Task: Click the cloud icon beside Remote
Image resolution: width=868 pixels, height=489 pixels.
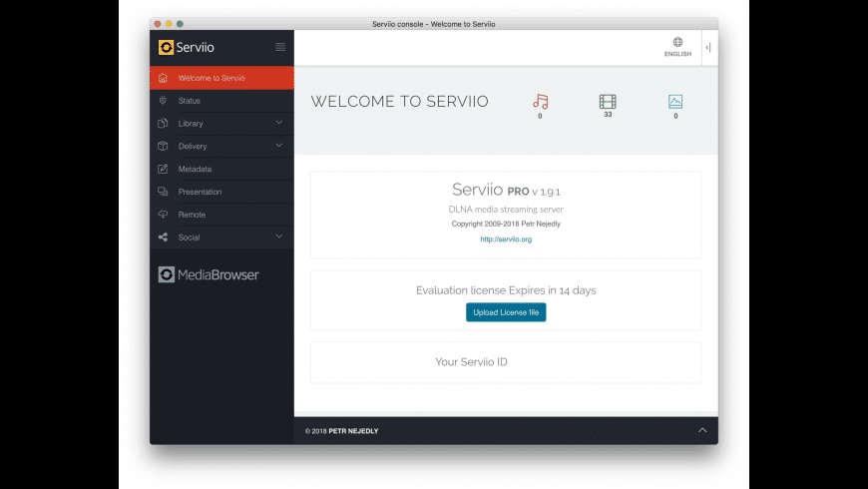Action: 163,214
